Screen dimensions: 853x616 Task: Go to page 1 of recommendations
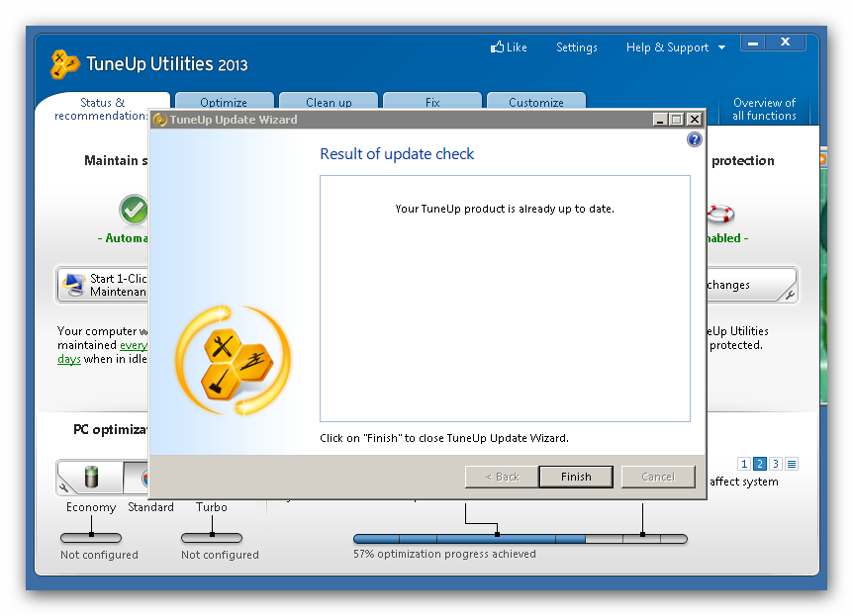point(744,464)
